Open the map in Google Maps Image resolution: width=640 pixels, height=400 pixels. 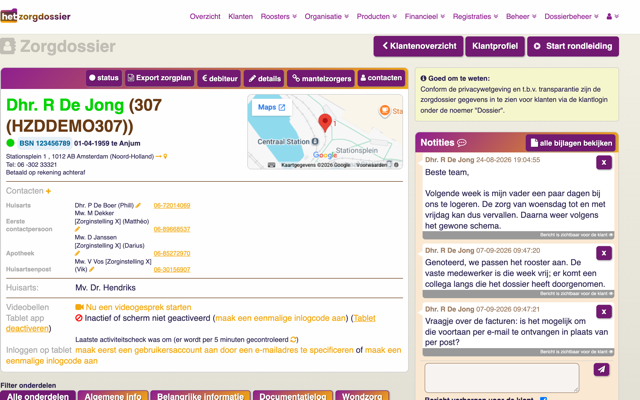click(271, 107)
